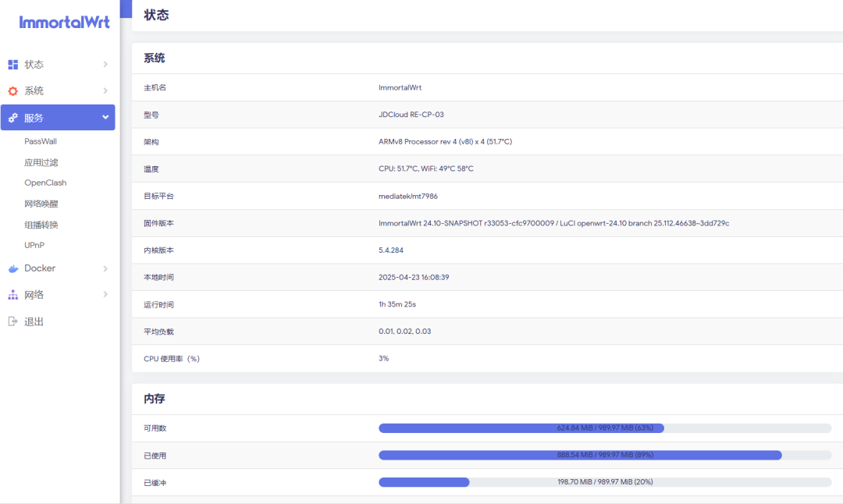Open UPnP service page
843x504 pixels.
coord(34,245)
